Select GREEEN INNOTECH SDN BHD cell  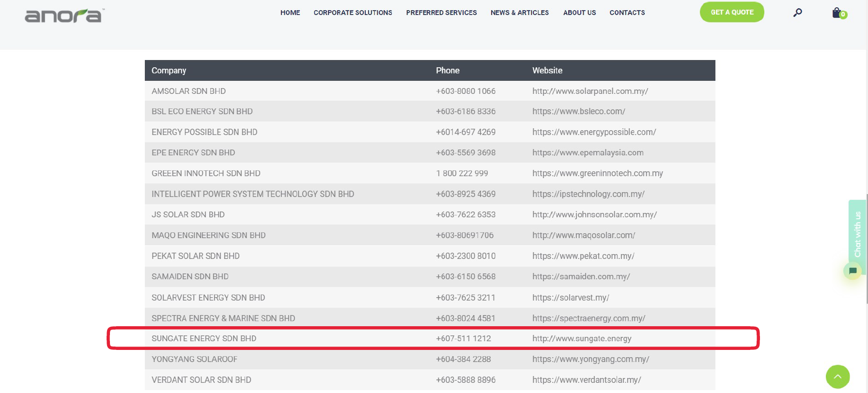pyautogui.click(x=206, y=173)
